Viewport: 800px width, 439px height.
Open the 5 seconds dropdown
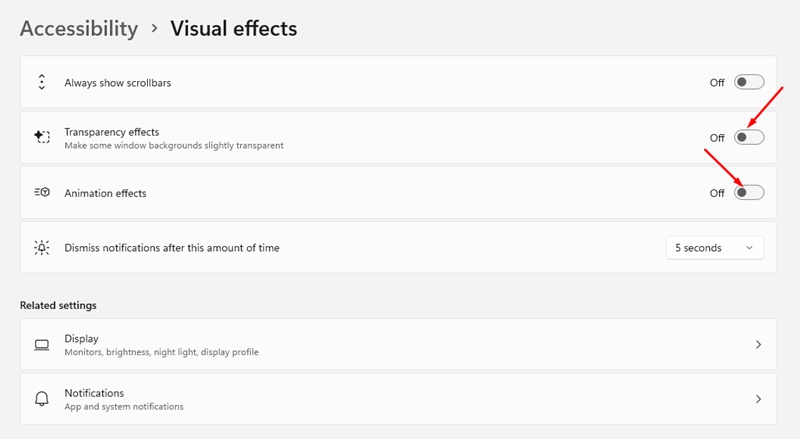coord(714,247)
